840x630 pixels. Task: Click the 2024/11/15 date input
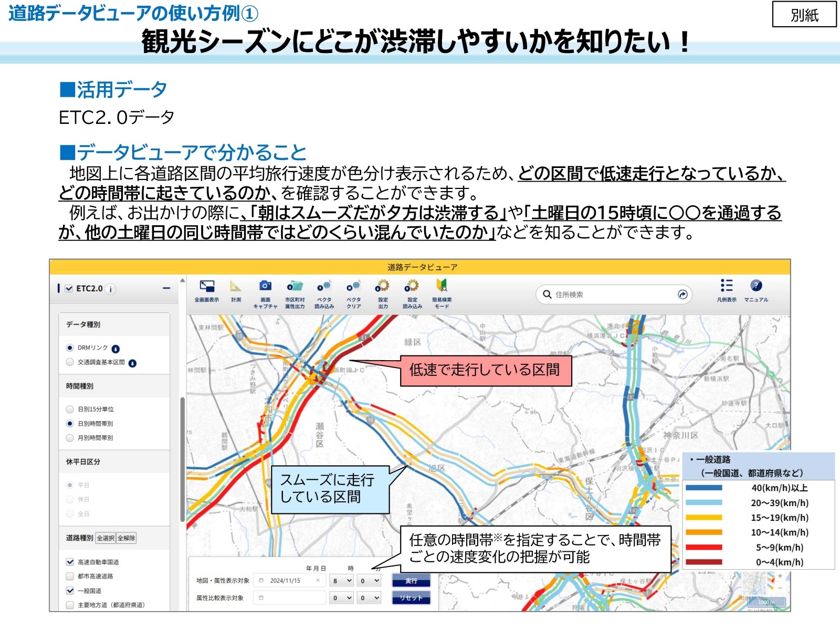pos(290,581)
